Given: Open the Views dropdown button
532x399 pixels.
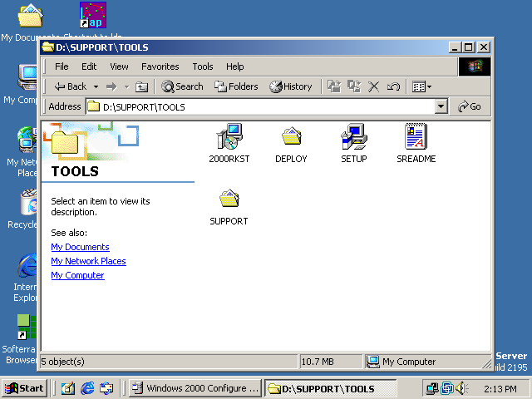Looking at the screenshot, I should pyautogui.click(x=421, y=86).
